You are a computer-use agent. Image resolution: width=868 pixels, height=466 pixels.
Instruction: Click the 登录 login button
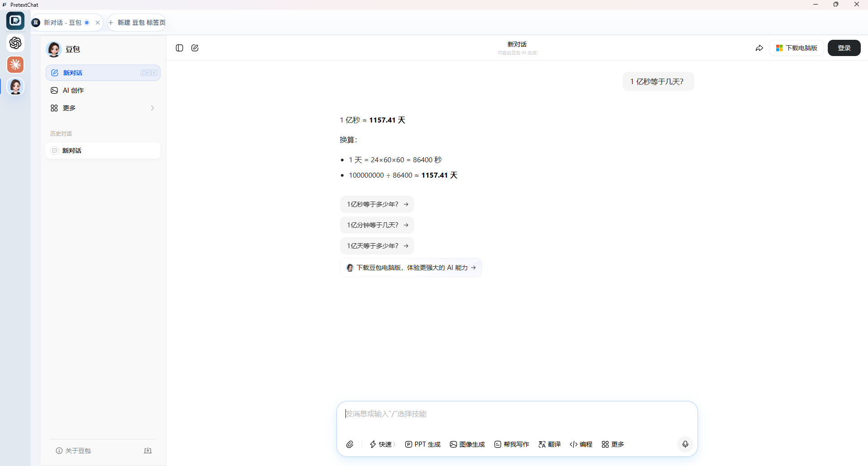844,48
